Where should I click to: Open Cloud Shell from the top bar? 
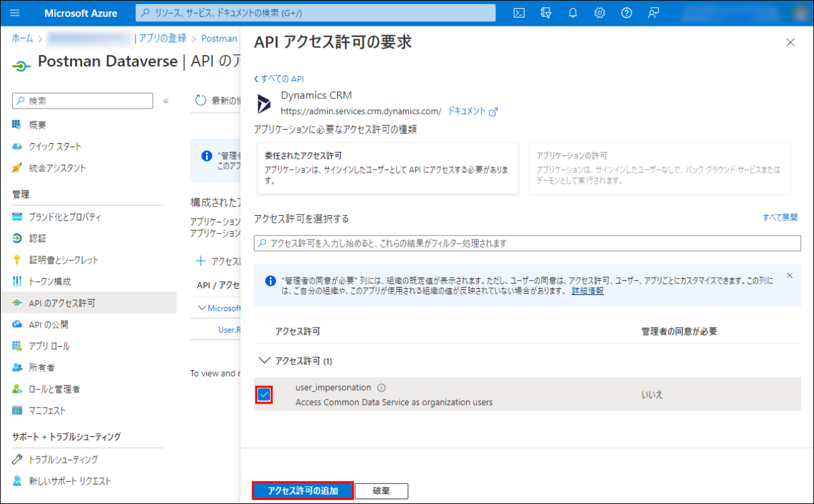click(519, 13)
